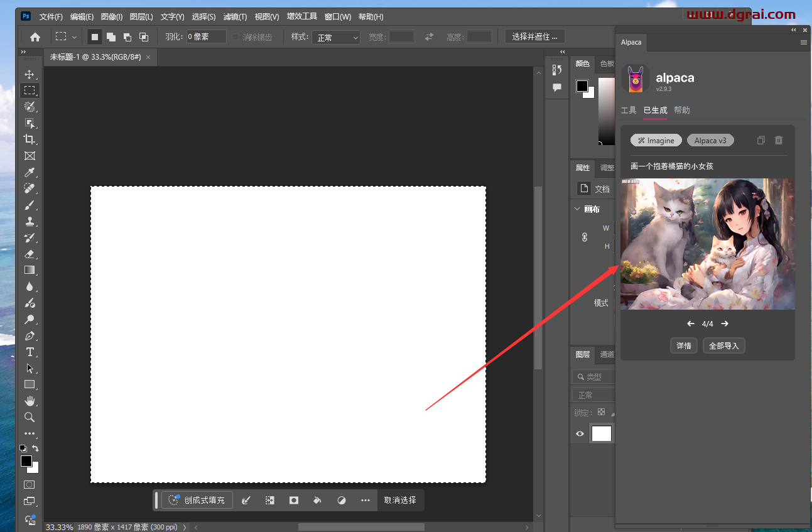Activate the Zoom tool
The image size is (812, 532).
[x=30, y=417]
